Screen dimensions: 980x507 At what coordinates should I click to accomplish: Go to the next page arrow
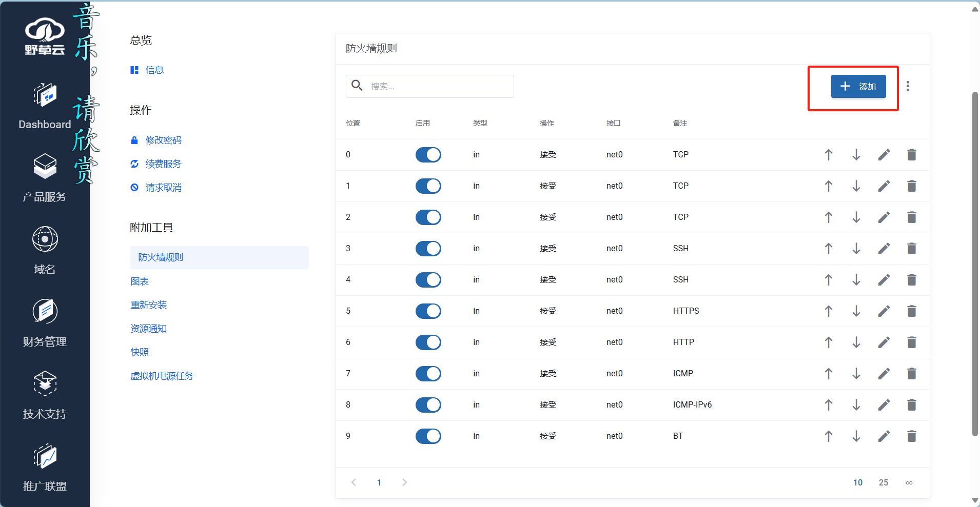tap(404, 482)
